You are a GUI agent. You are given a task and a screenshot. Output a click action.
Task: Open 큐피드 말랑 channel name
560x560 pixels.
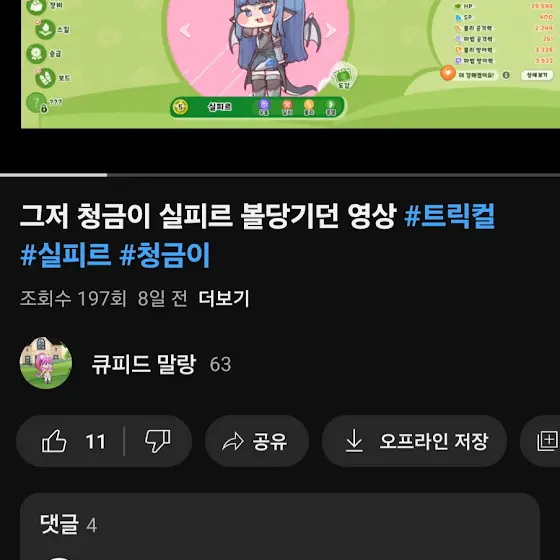tap(144, 364)
